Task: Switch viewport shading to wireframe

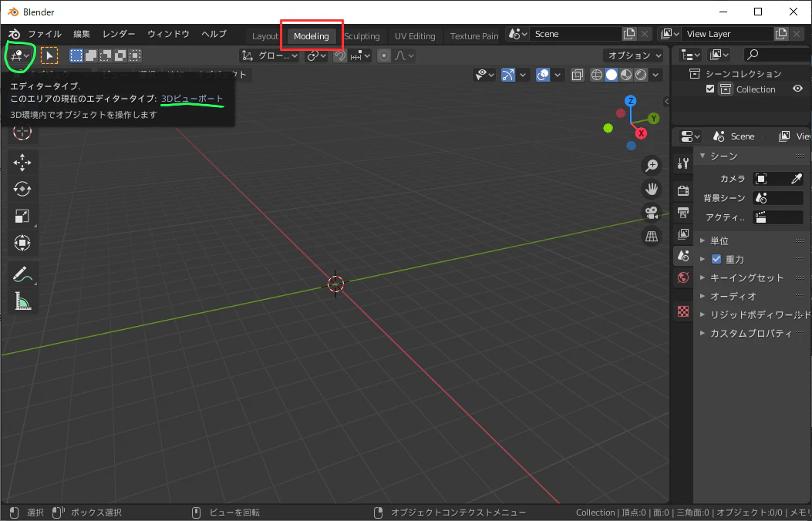Action: click(597, 75)
